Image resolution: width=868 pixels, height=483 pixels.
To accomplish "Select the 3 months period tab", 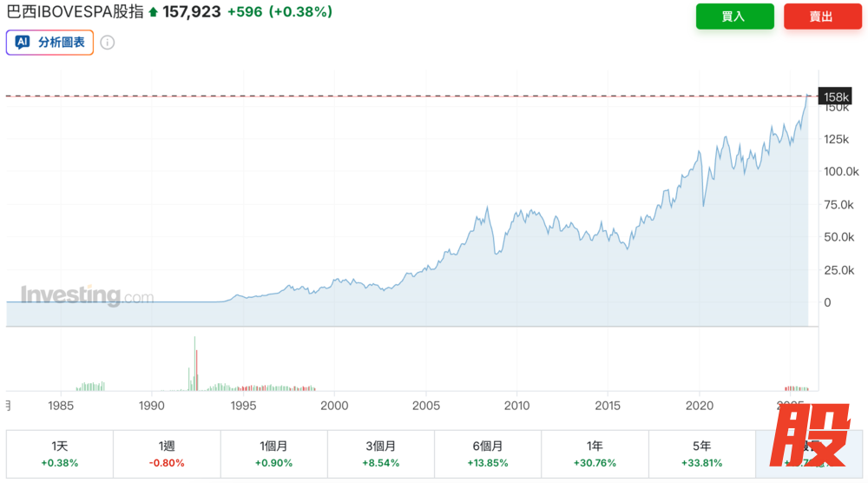I will click(380, 453).
